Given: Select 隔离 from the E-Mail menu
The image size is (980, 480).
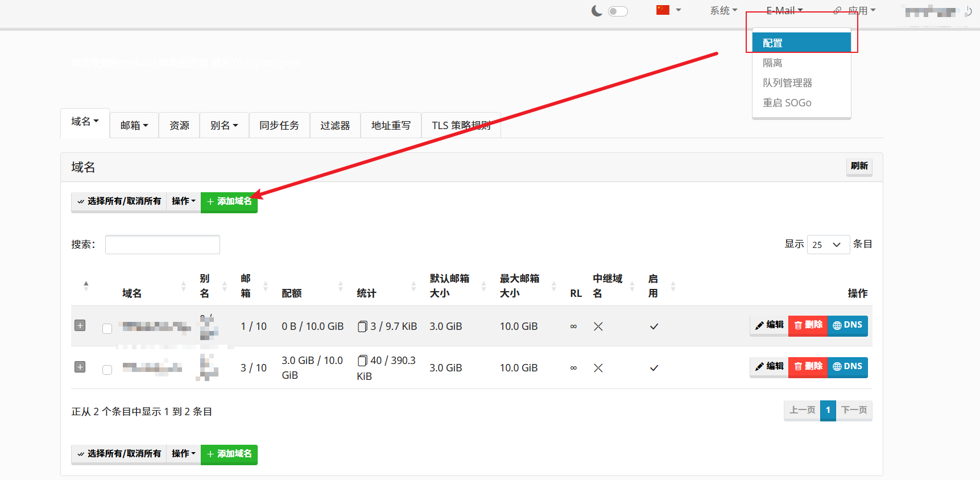Looking at the screenshot, I should [801, 63].
